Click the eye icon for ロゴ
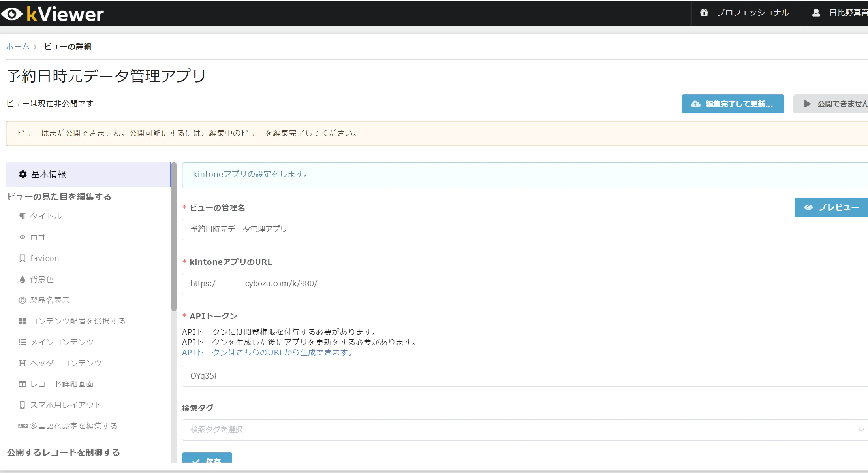 point(23,237)
